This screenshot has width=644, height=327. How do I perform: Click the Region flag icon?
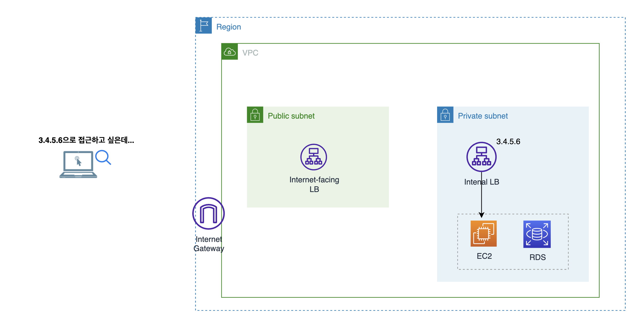point(203,26)
